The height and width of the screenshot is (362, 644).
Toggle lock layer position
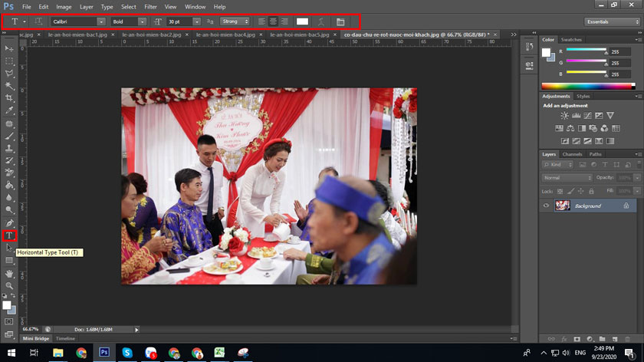(581, 191)
